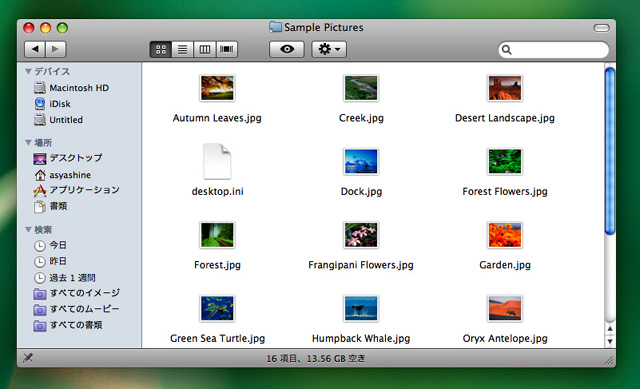The height and width of the screenshot is (389, 640).
Task: Open 書類 folder in the sidebar
Action: [x=50, y=206]
